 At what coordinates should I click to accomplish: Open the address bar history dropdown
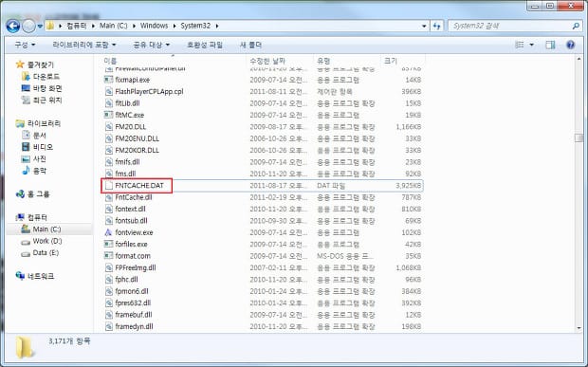point(424,26)
